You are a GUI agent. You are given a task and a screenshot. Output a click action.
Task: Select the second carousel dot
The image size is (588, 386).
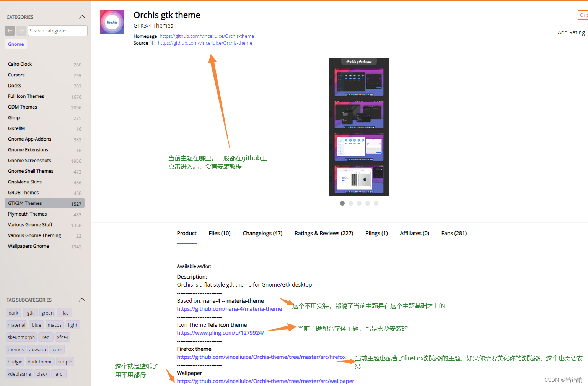(x=351, y=203)
